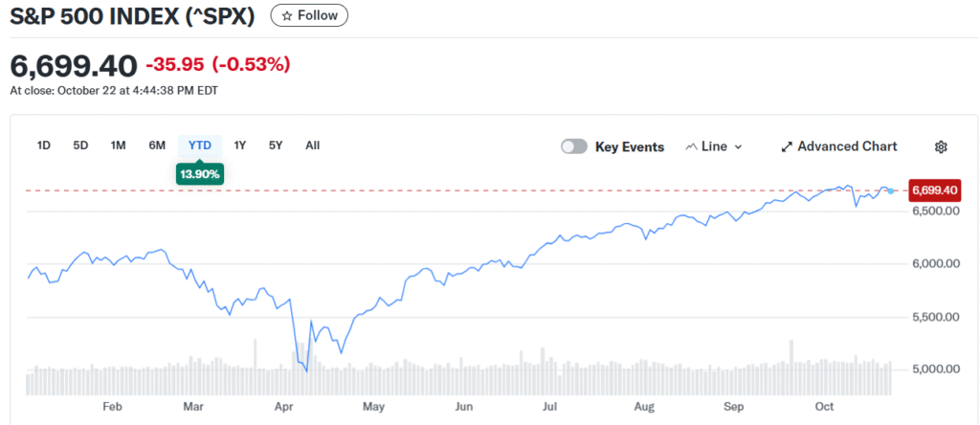
Task: Switch to the 6M range
Action: [157, 145]
